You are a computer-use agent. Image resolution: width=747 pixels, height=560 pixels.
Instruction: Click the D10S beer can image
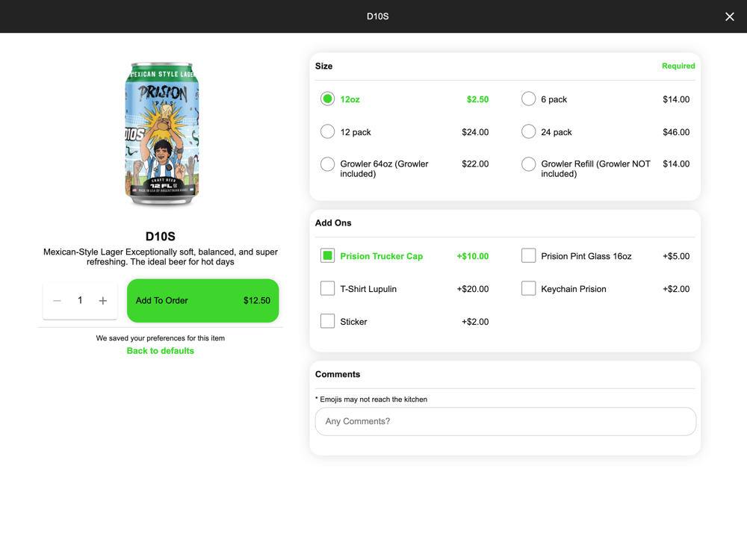[161, 134]
